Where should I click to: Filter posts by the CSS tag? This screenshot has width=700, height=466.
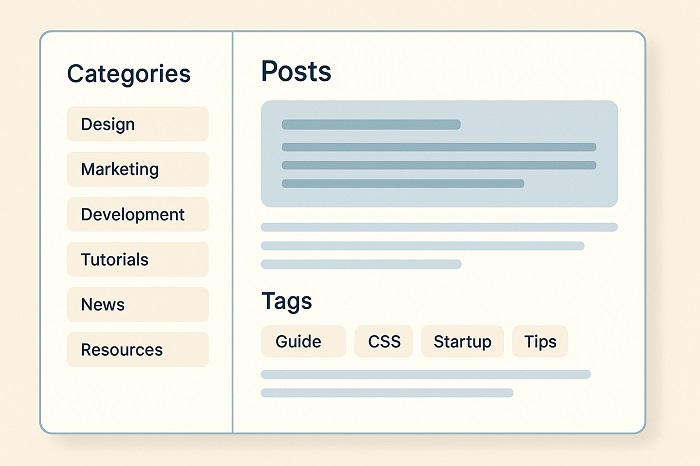(x=384, y=341)
